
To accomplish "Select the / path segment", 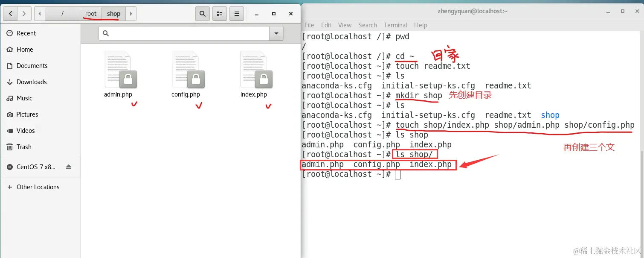I will (x=62, y=14).
